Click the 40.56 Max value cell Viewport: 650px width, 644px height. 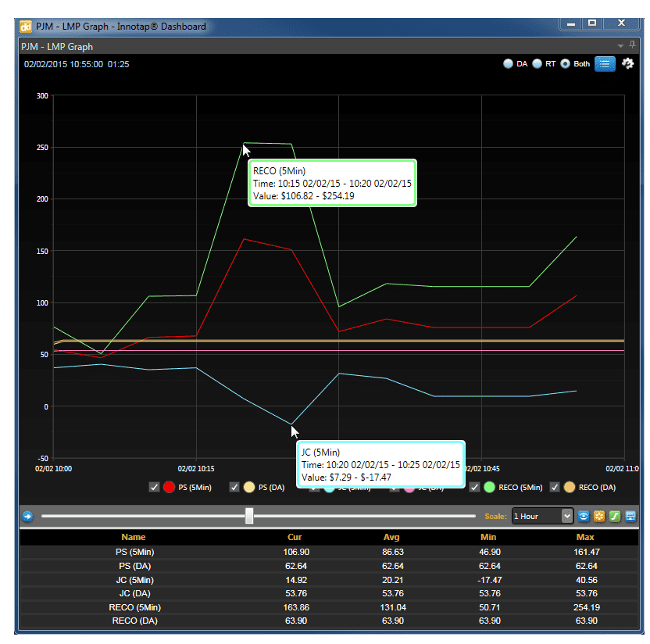click(587, 580)
